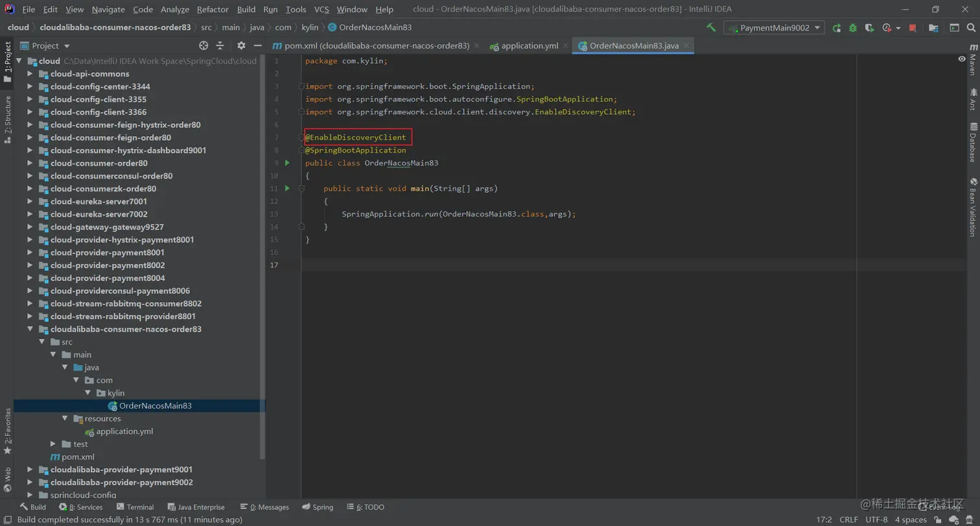Click the Locate/Select Opened File icon

[204, 45]
